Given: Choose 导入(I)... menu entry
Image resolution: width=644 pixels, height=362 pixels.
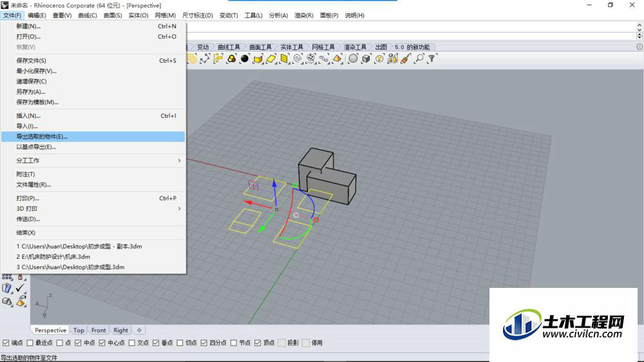Looking at the screenshot, I should [x=93, y=126].
